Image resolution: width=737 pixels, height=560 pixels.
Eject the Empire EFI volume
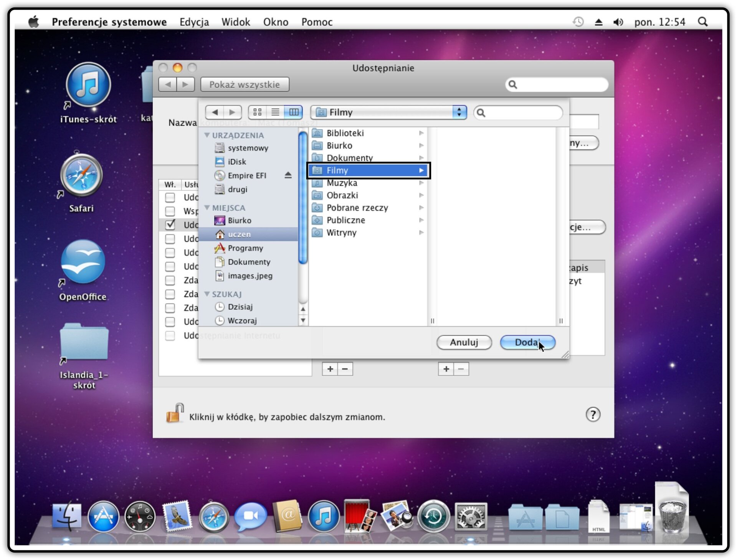pos(288,175)
